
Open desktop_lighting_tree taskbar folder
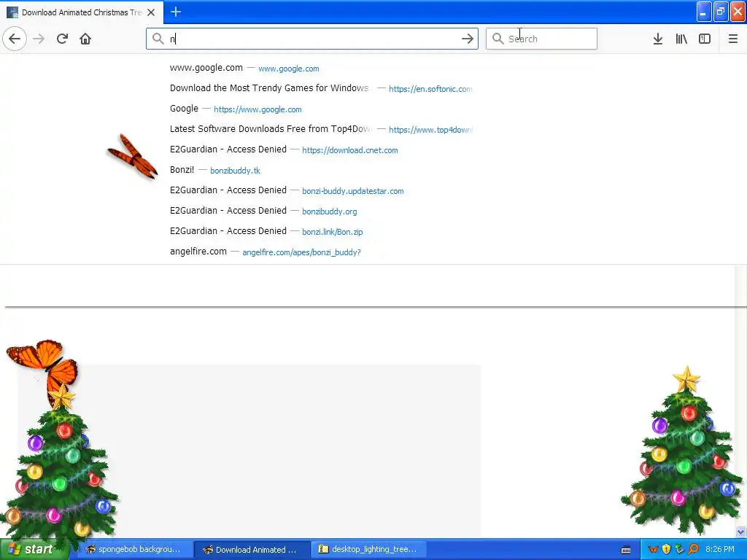(368, 550)
